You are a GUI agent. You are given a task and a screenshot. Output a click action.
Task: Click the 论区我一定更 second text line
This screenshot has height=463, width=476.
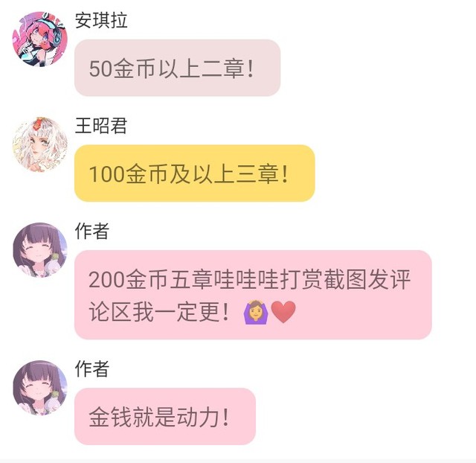(x=158, y=312)
